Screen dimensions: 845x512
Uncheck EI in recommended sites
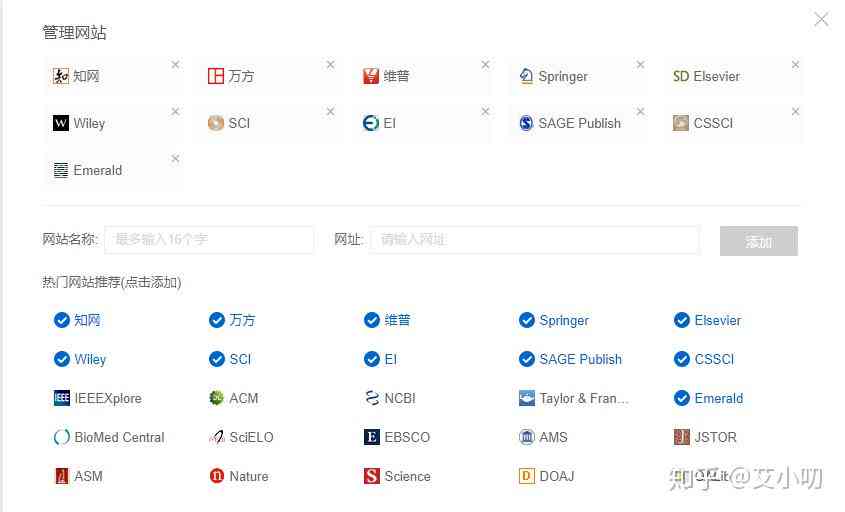[372, 359]
